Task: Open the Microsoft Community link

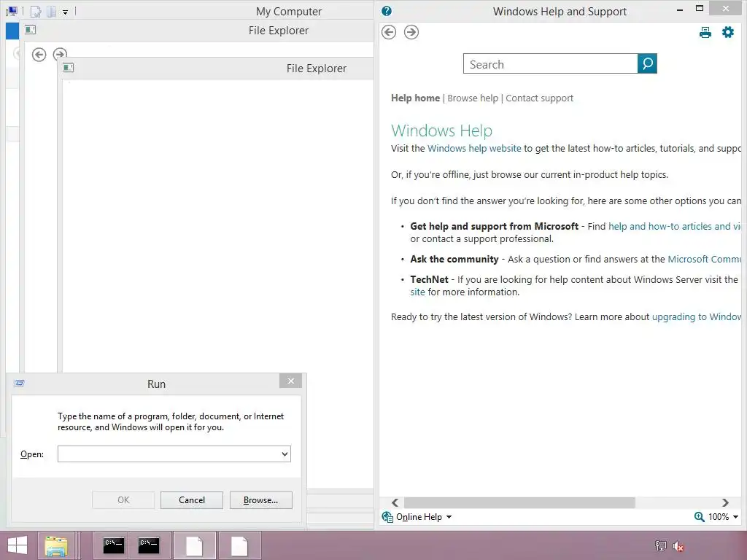Action: pyautogui.click(x=705, y=259)
